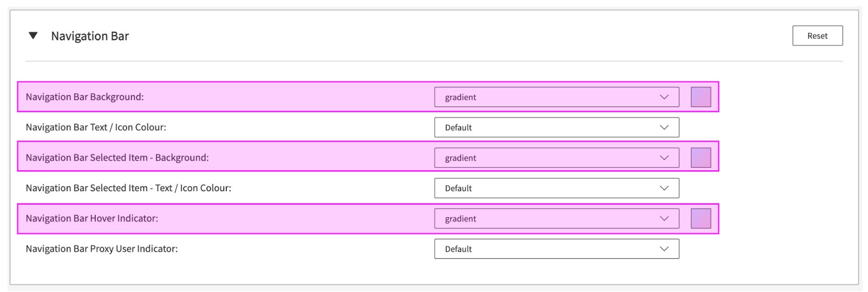Open Selected Item - Background dropdown
The height and width of the screenshot is (292, 868).
[556, 158]
